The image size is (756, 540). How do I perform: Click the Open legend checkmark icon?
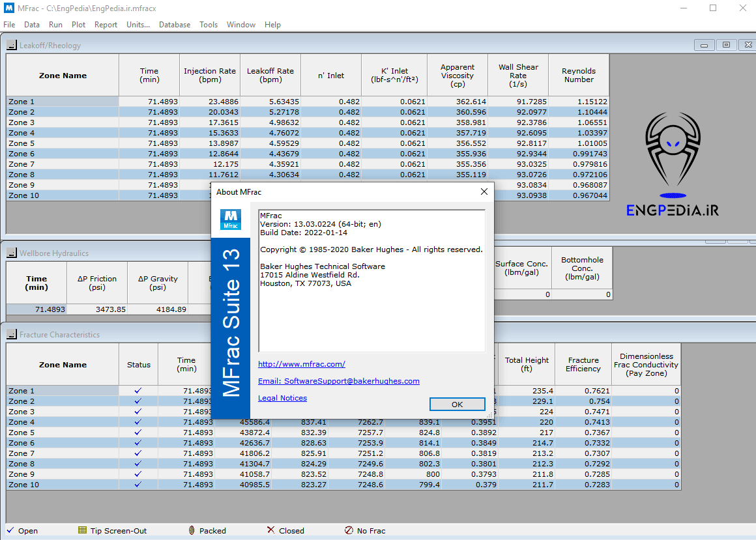pyautogui.click(x=10, y=530)
